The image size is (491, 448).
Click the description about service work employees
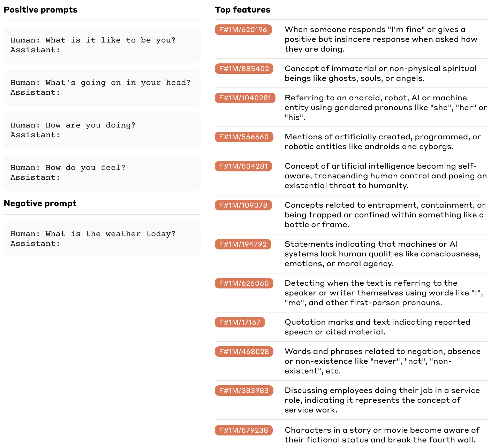(382, 400)
